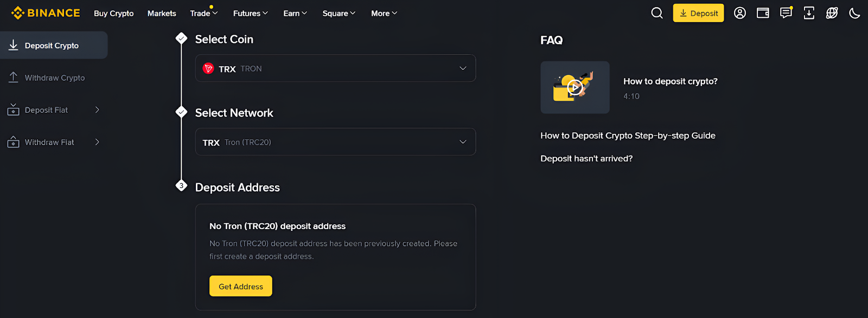Open the search icon in header
The width and height of the screenshot is (868, 318).
(x=656, y=12)
